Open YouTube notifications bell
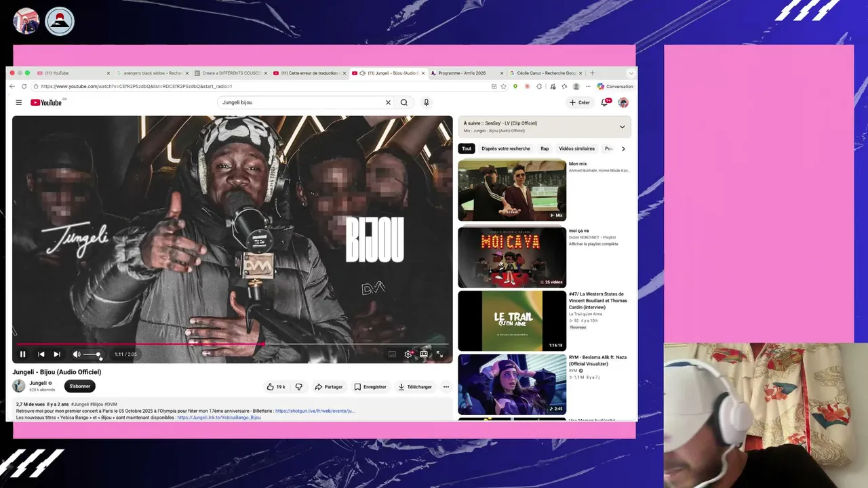 click(x=604, y=102)
